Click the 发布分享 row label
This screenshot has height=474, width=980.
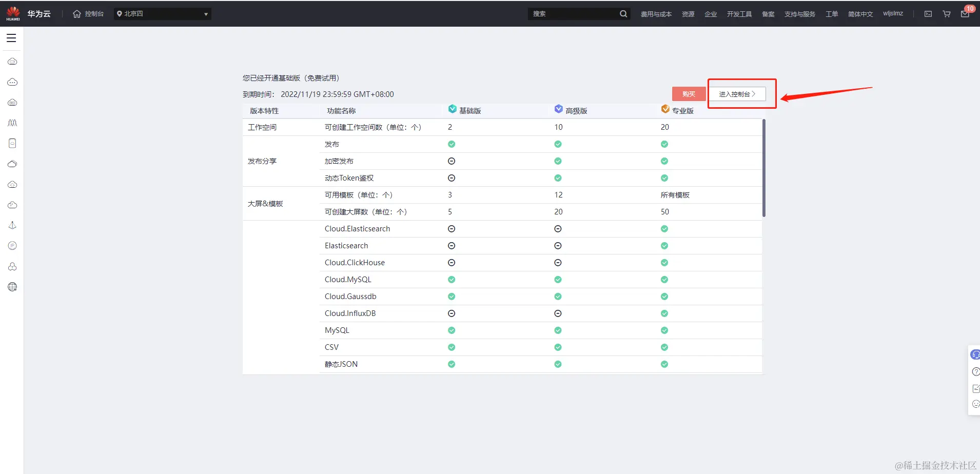pos(262,161)
